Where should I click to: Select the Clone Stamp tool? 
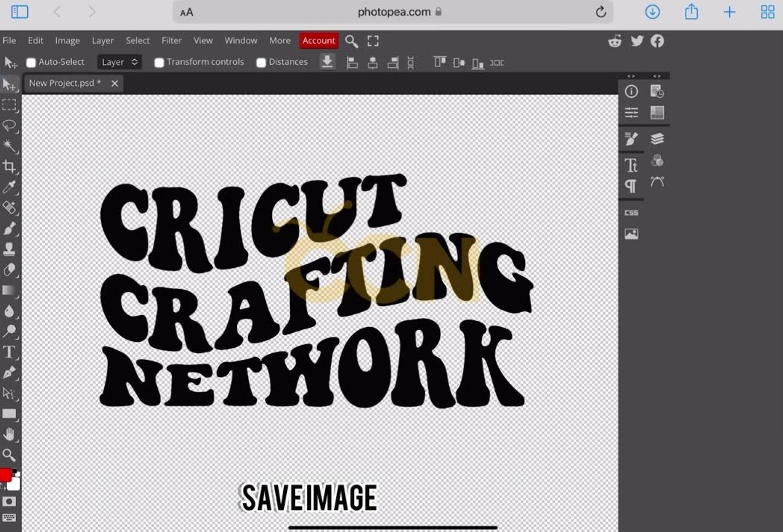click(9, 249)
